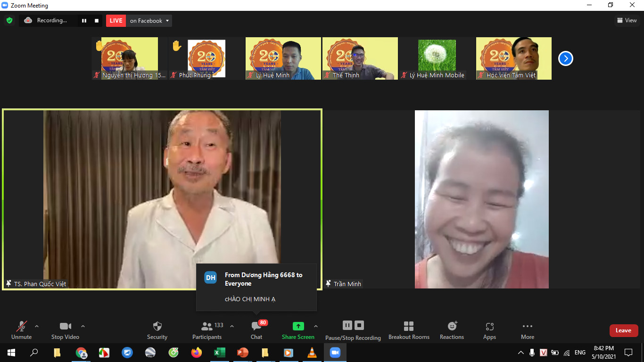The height and width of the screenshot is (362, 644).
Task: Show next page of participant thumbnails
Action: [x=565, y=58]
